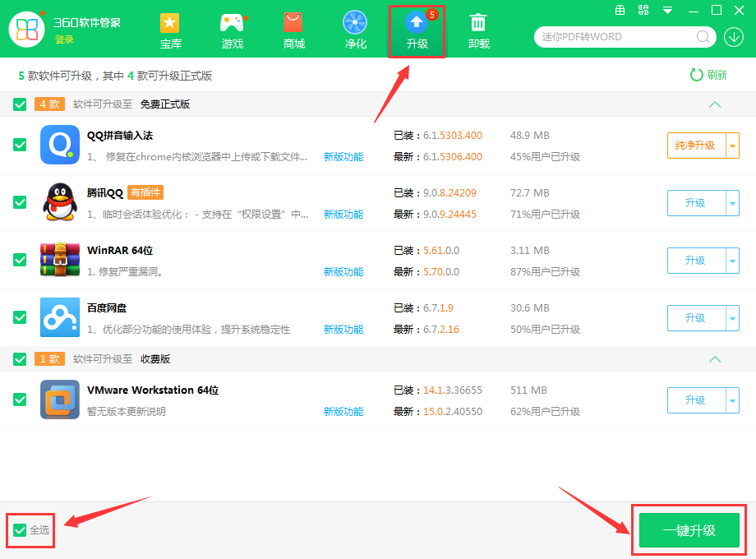Open the title bar dropdown menu
This screenshot has width=756, height=559.
click(x=667, y=11)
